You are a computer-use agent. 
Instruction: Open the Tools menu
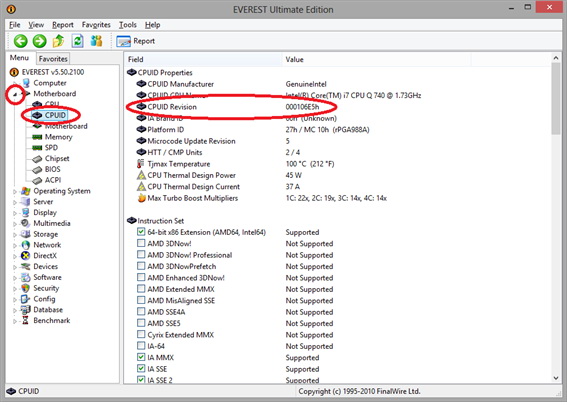coord(128,25)
